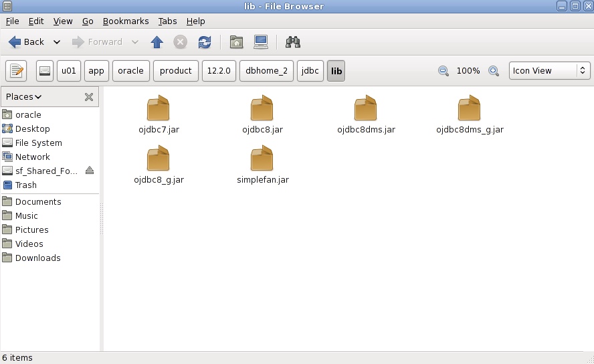Open the File menu

tap(13, 21)
